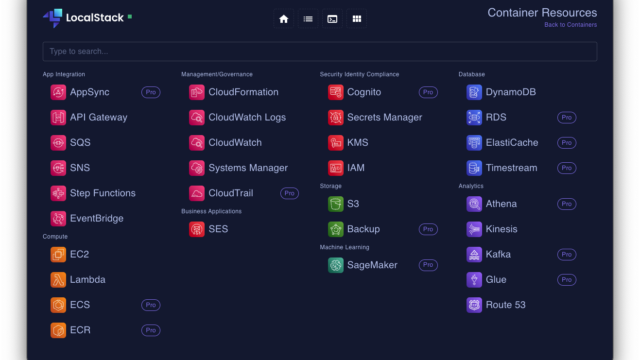640x360 pixels.
Task: Click the Machine Learning category label
Action: tap(344, 247)
